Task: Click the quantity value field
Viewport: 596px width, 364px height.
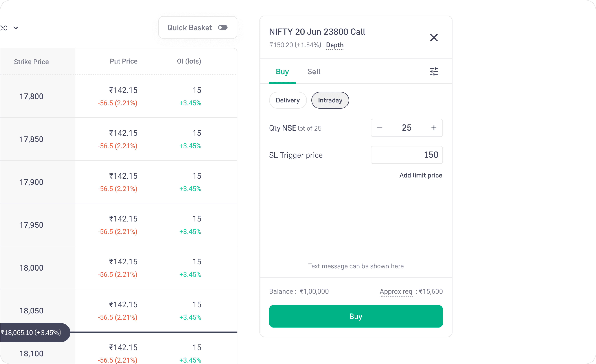Action: tap(407, 128)
